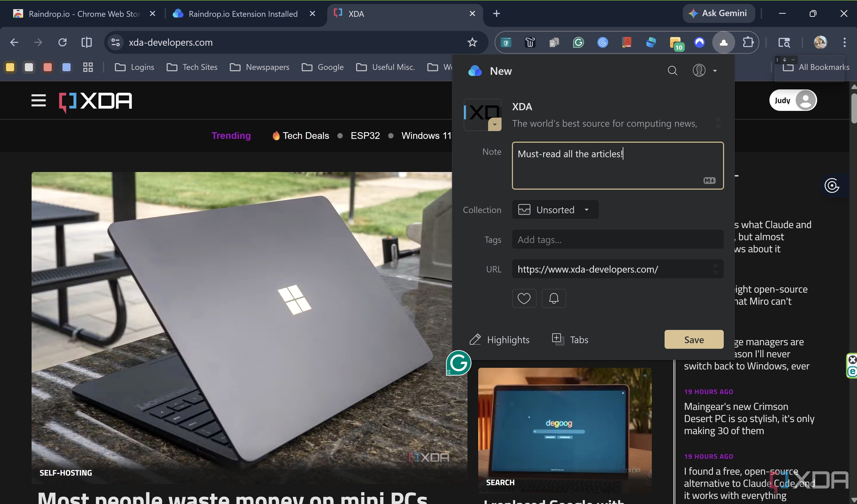Save the bookmark in Raindrop
Screen dimensions: 857x504
[x=694, y=339]
